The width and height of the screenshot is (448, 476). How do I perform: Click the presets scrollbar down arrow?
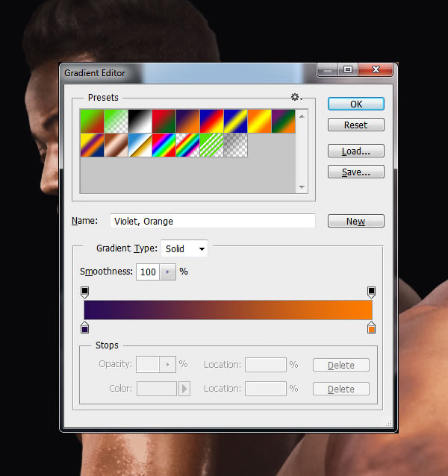(302, 187)
